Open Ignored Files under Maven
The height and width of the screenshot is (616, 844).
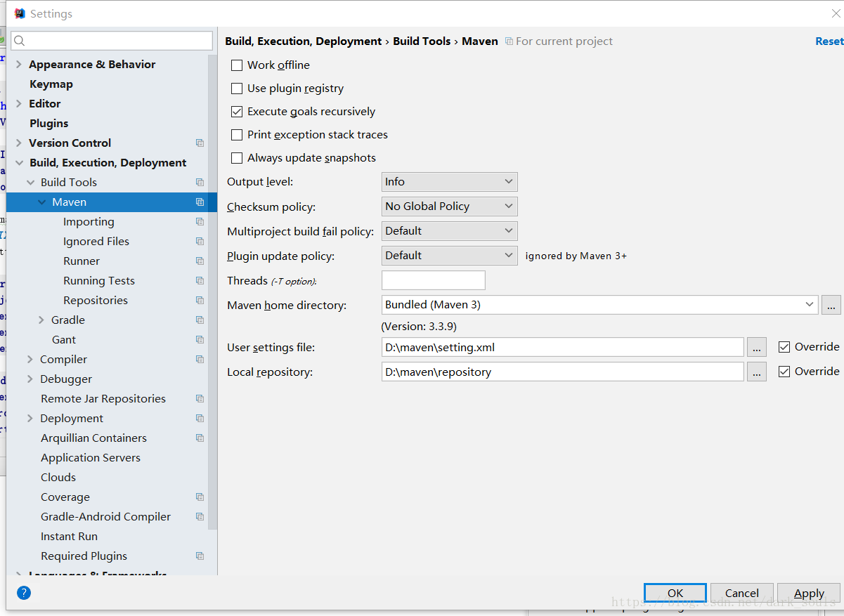[x=96, y=241]
